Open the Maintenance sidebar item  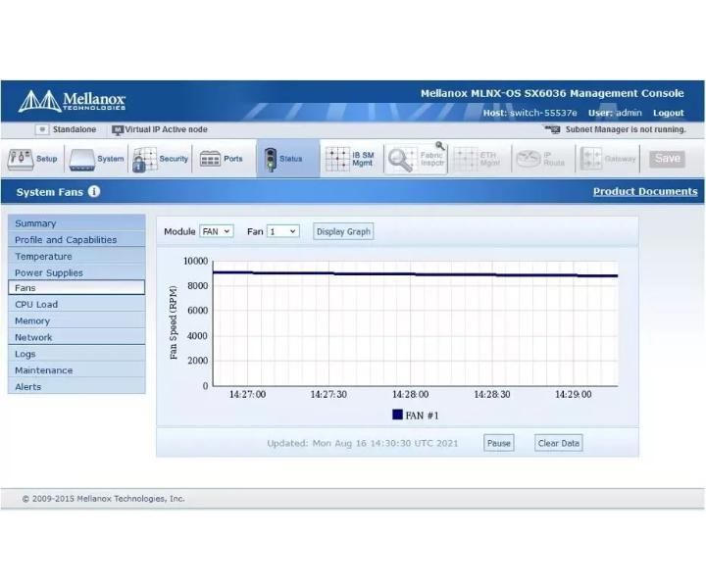76,370
